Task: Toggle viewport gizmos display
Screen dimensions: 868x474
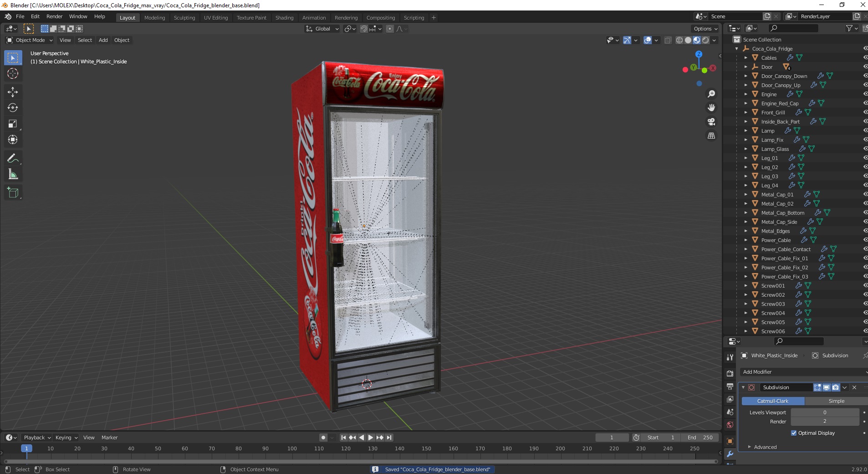Action: (627, 40)
